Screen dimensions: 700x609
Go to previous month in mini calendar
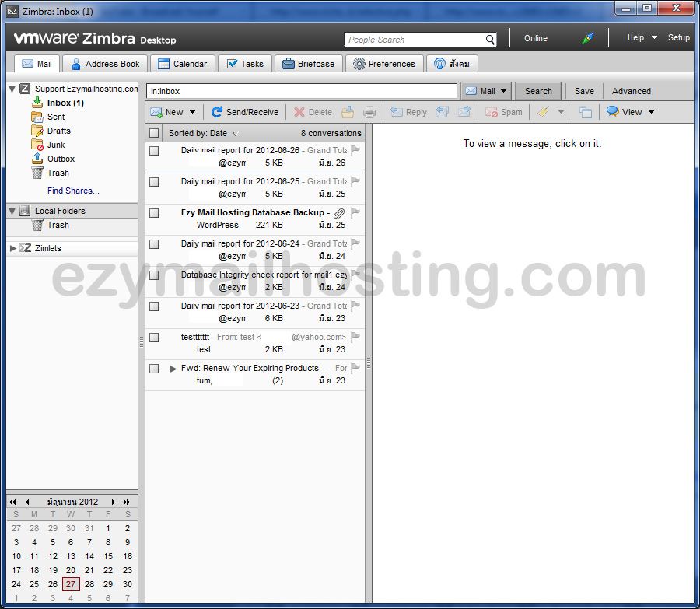point(27,502)
